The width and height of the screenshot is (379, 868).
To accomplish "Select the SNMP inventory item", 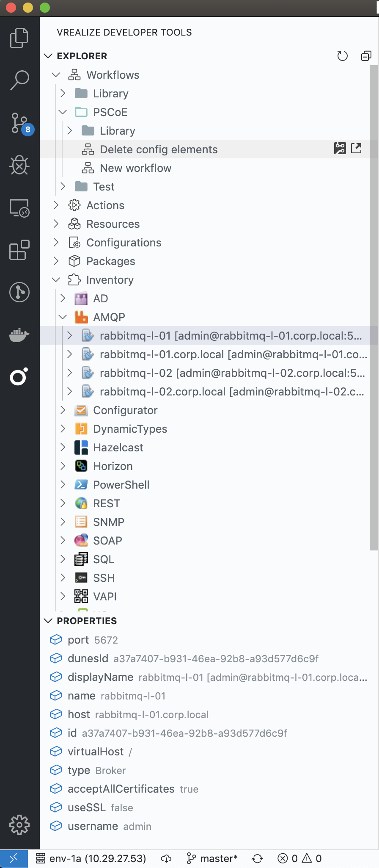I will (x=109, y=522).
